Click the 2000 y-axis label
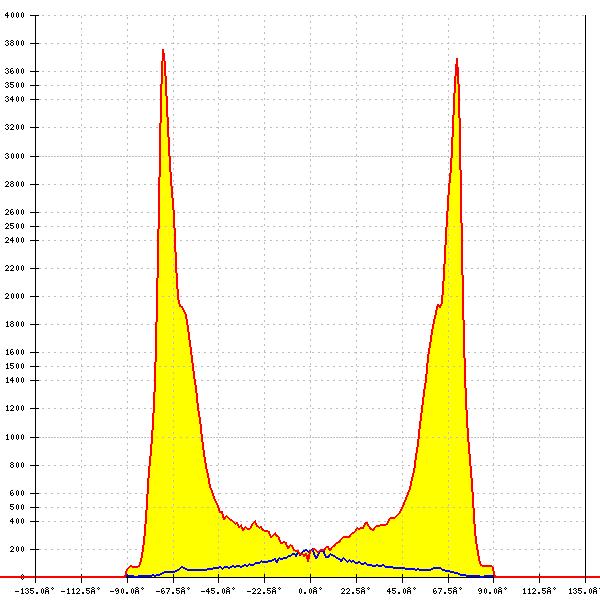 pos(15,296)
